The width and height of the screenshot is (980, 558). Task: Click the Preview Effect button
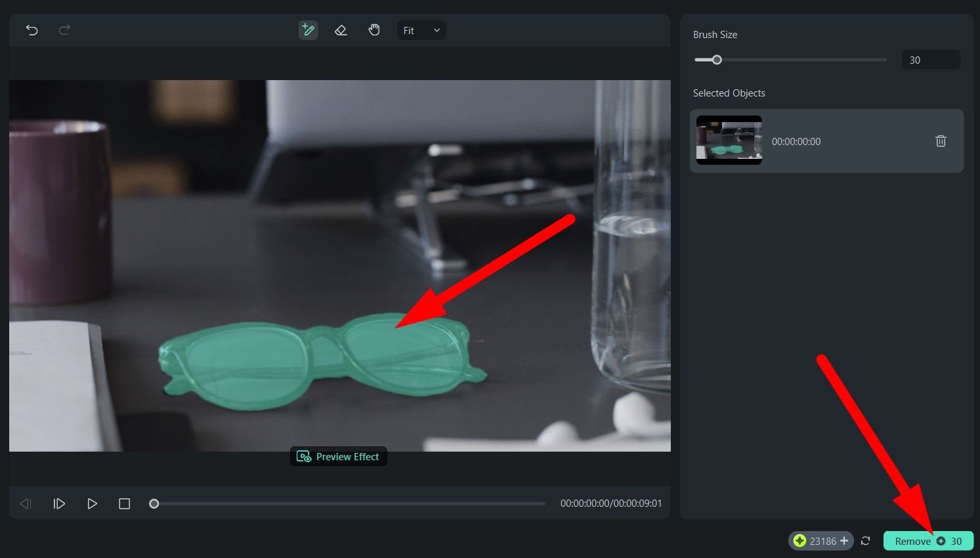[x=339, y=456]
